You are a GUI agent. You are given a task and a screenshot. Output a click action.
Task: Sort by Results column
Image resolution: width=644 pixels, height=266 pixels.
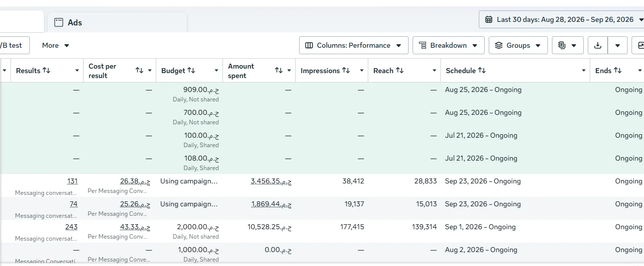(x=46, y=71)
